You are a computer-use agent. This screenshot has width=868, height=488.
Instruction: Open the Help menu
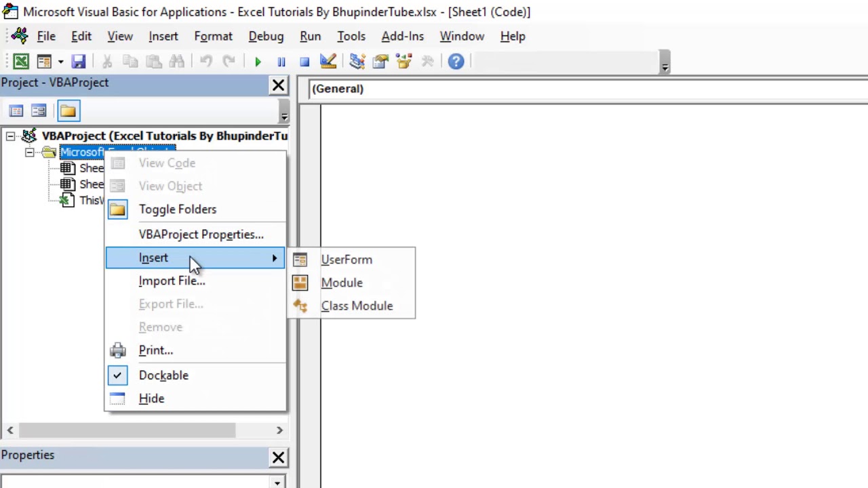tap(513, 37)
